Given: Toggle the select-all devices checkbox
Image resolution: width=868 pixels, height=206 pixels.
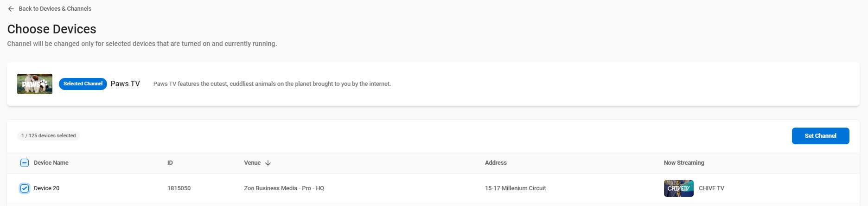Looking at the screenshot, I should [x=25, y=163].
